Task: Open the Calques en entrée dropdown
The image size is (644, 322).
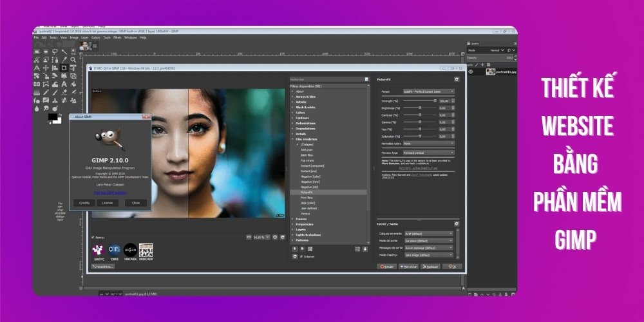Action: click(429, 234)
